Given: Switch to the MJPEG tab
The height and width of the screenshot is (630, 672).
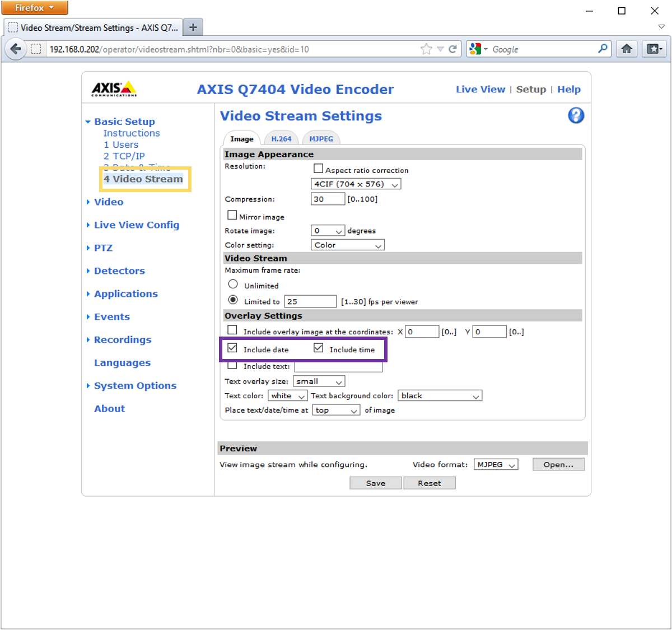Looking at the screenshot, I should (321, 139).
